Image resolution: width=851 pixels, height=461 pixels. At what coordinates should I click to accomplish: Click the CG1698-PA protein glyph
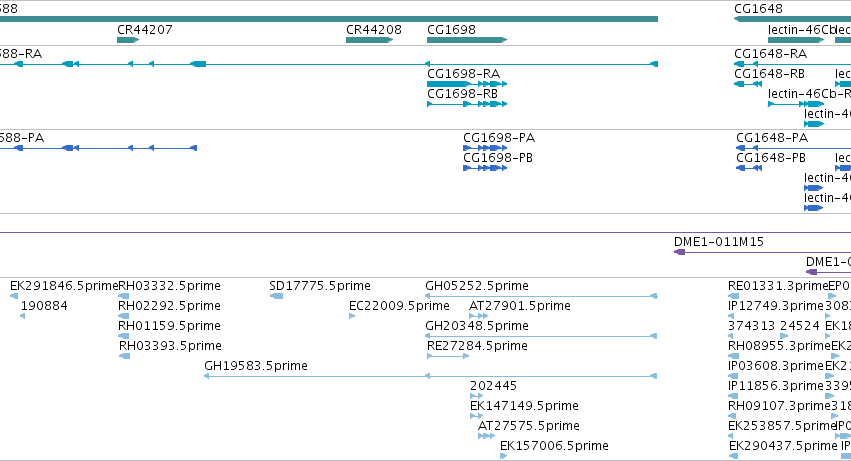(485, 148)
